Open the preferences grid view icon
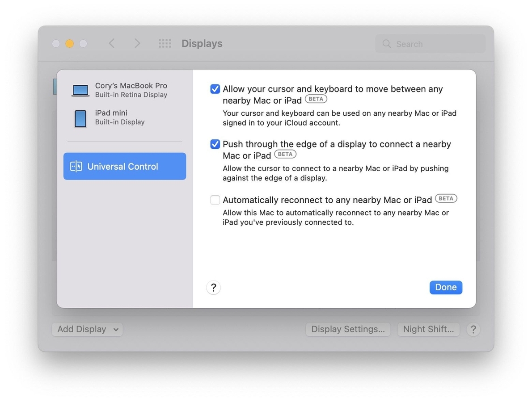532x402 pixels. tap(165, 43)
